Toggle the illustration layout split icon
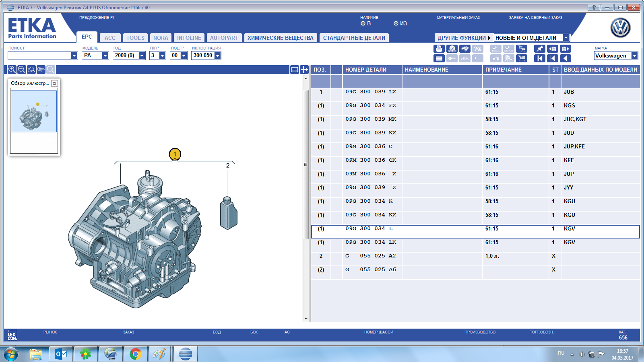Image resolution: width=644 pixels, height=362 pixels. click(295, 70)
